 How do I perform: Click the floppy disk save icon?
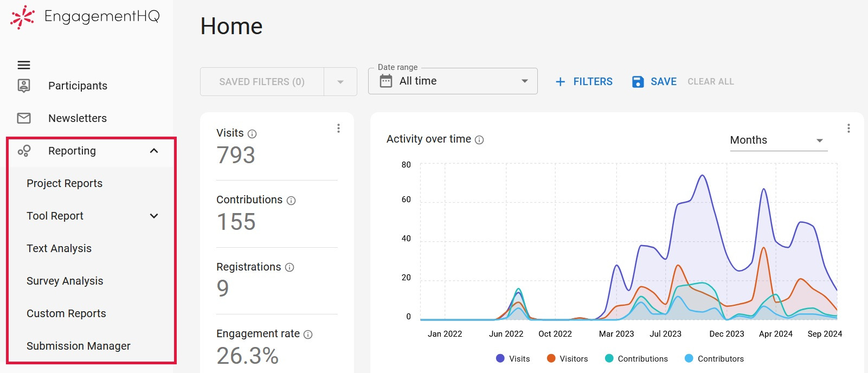click(638, 82)
